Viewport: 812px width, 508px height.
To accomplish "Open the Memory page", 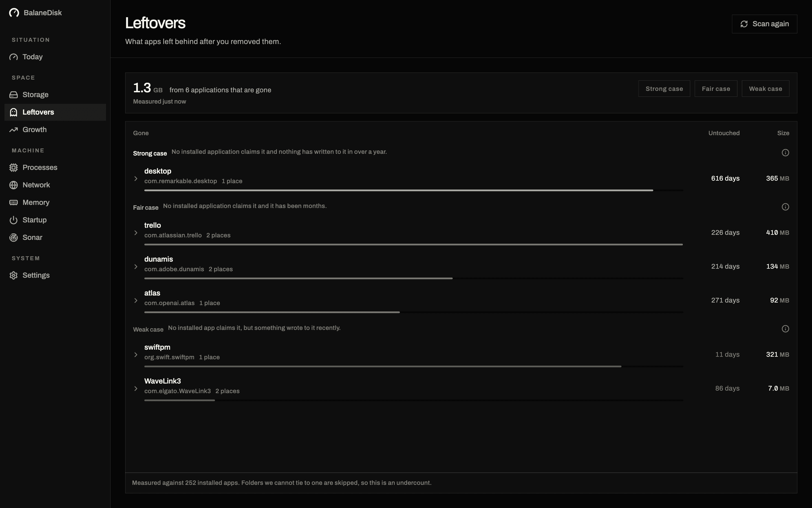I will [x=55, y=203].
